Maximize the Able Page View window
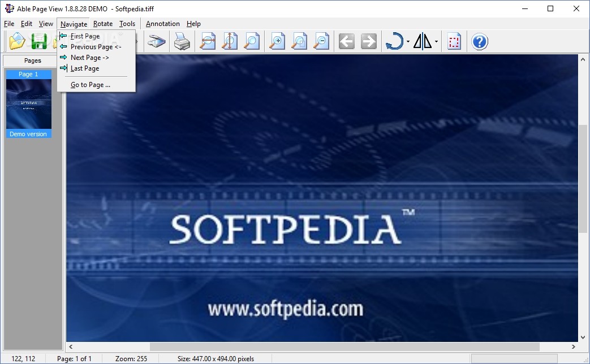 [x=550, y=8]
